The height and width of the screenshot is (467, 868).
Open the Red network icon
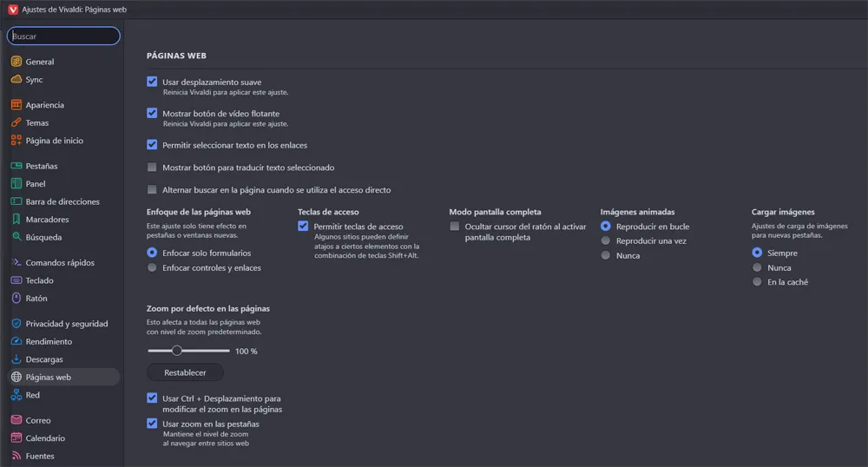(x=16, y=394)
